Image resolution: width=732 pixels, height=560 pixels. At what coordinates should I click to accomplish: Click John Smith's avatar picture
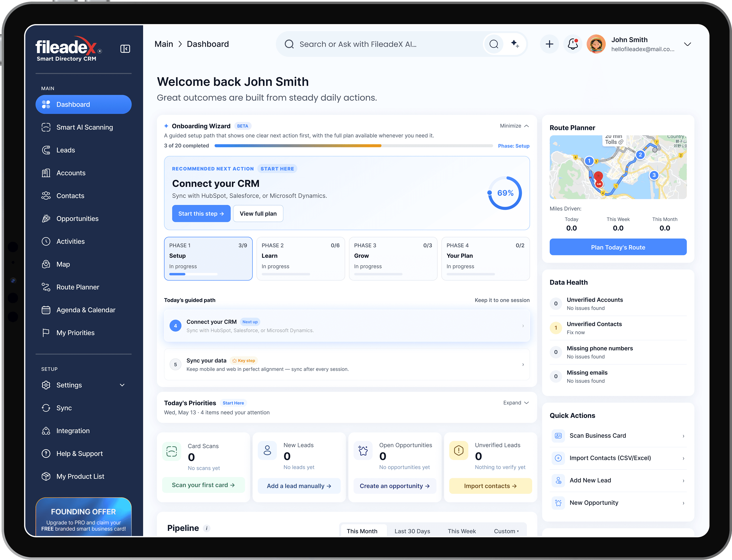596,44
